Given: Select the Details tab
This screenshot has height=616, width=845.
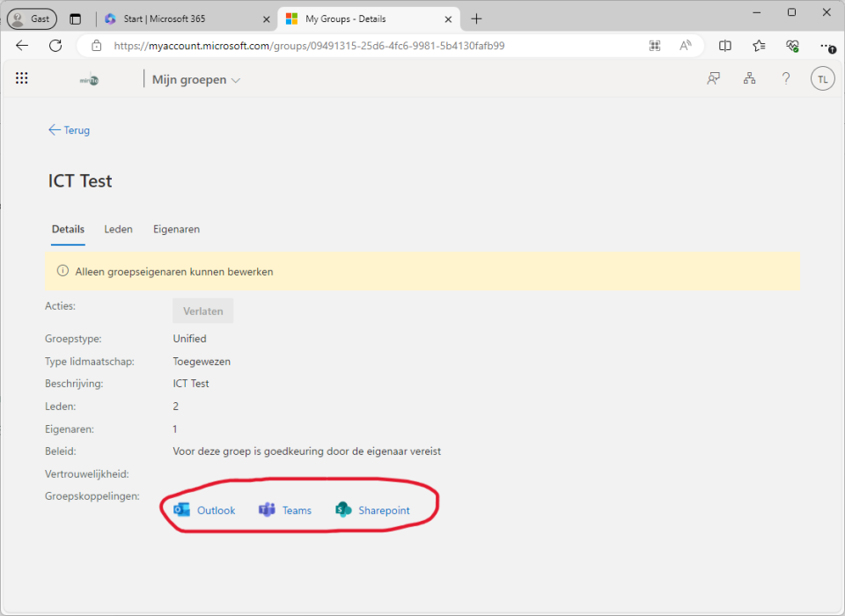Looking at the screenshot, I should [x=68, y=230].
